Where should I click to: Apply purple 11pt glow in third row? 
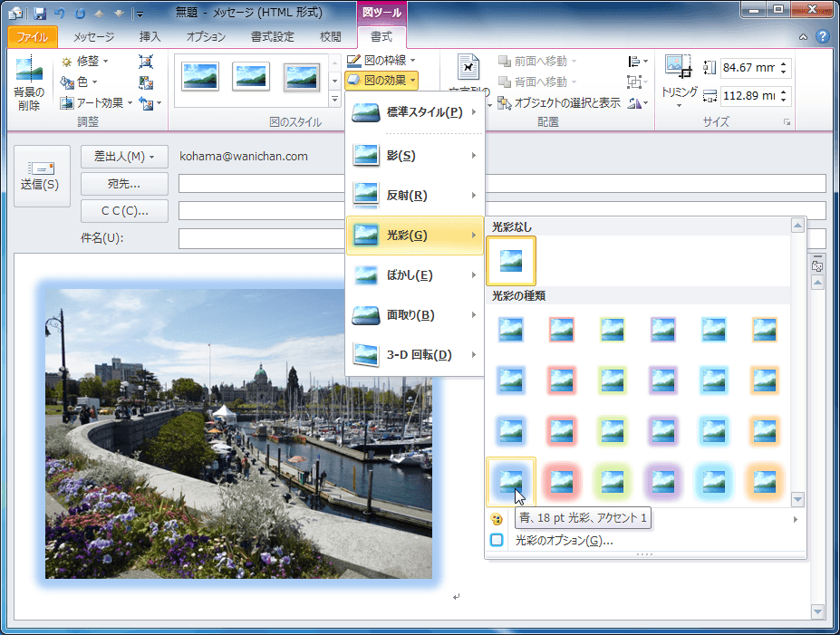pos(663,431)
